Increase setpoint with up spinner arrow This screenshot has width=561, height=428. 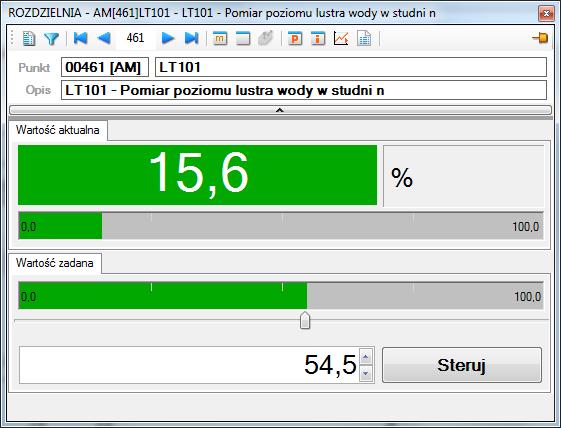366,356
